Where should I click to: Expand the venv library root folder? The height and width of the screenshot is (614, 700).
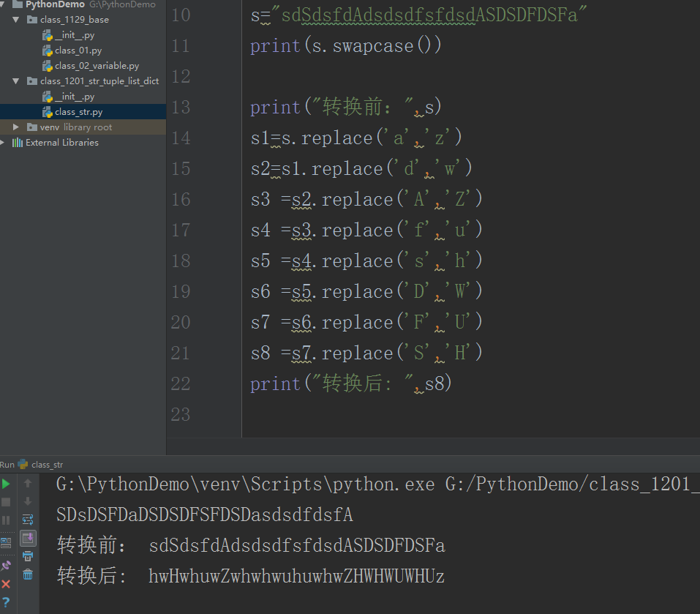point(16,127)
